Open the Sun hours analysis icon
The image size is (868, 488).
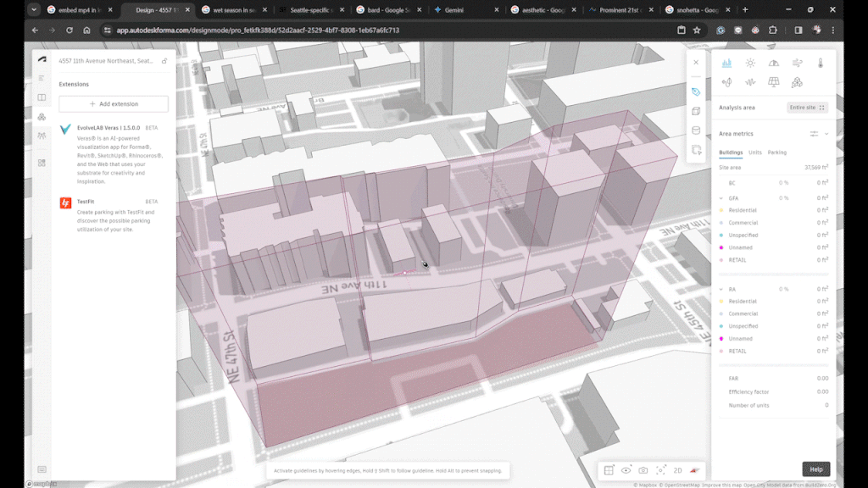(750, 63)
